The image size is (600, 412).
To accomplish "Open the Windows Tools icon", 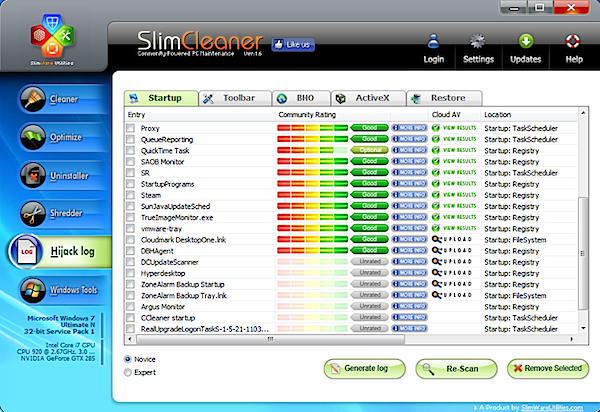I will coord(33,290).
